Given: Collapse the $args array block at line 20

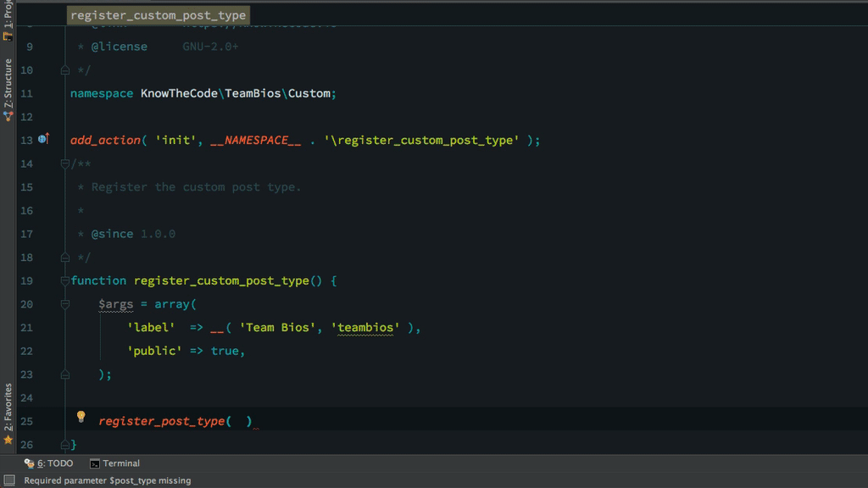Looking at the screenshot, I should pos(64,303).
